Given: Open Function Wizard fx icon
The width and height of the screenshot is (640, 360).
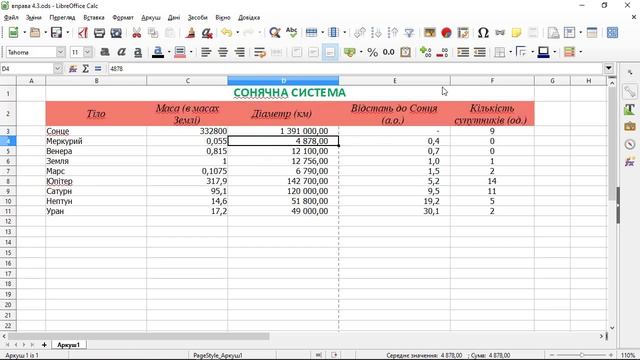Looking at the screenshot, I should pyautogui.click(x=73, y=69).
